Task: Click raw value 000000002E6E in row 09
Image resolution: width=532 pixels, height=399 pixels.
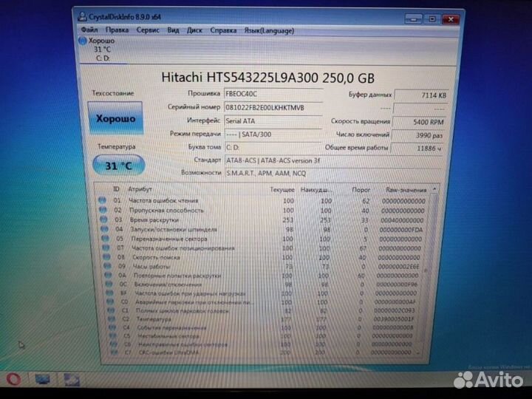Action: pos(399,267)
